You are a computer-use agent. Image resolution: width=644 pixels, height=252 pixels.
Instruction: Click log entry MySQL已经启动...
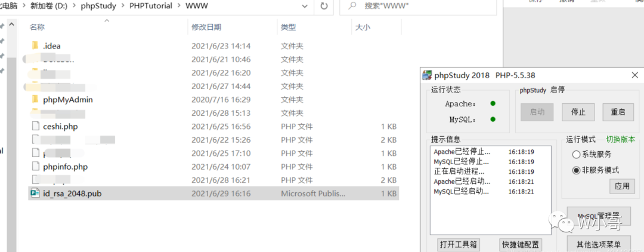click(462, 192)
